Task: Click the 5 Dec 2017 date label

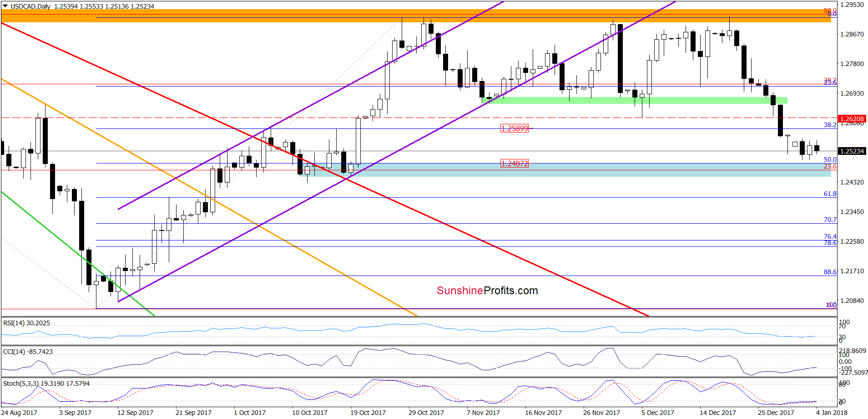Action: [x=658, y=413]
